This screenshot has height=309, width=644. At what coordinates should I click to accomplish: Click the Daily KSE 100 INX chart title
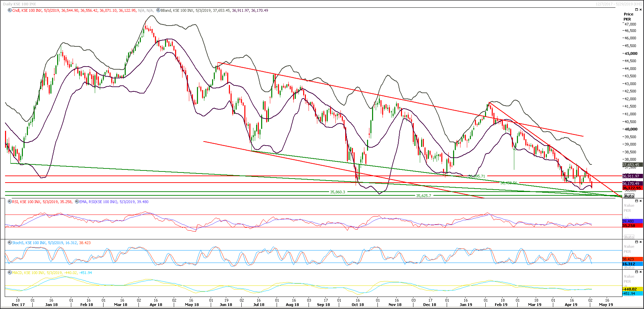(x=19, y=4)
